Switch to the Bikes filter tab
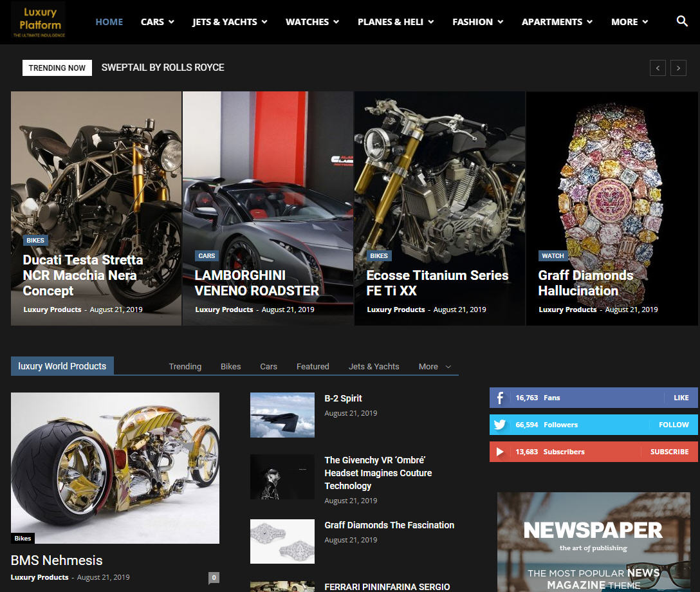 230,367
